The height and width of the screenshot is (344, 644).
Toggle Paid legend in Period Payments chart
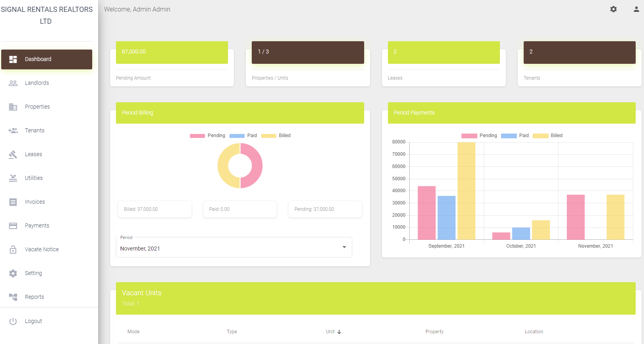tap(515, 136)
